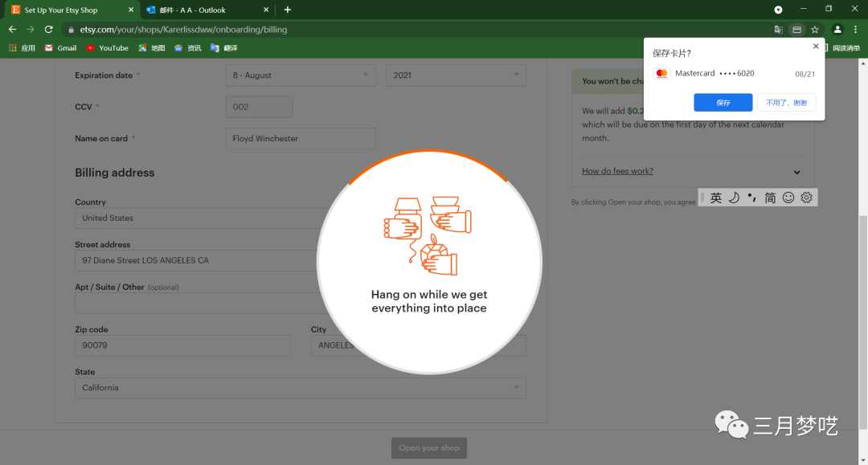868x465 pixels.
Task: Open the expiration year dropdown showing 2021
Action: [x=456, y=75]
